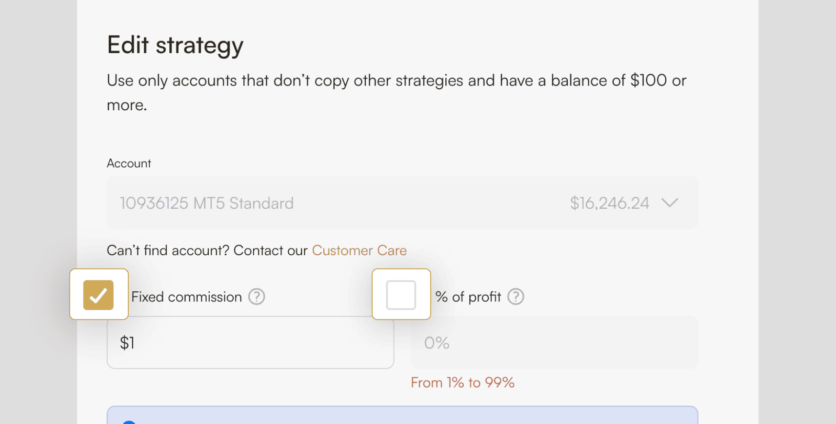Click the Fixed commission label
This screenshot has height=424, width=836.
[x=186, y=297]
